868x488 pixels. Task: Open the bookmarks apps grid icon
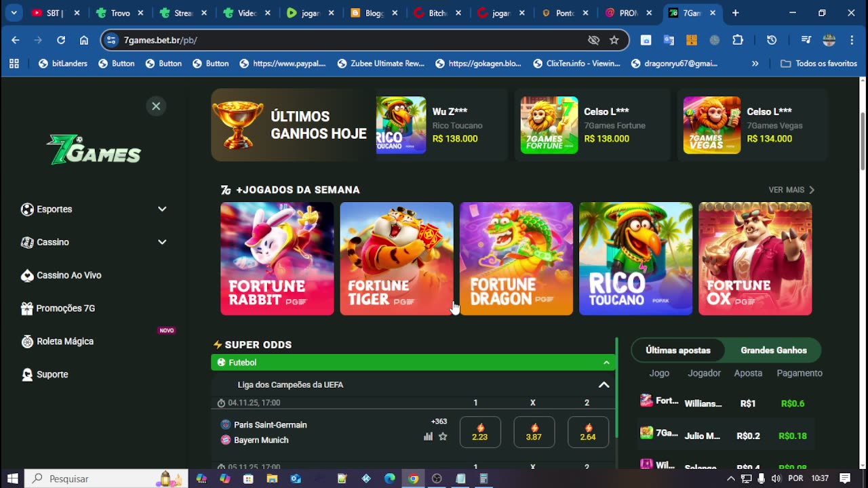(14, 64)
